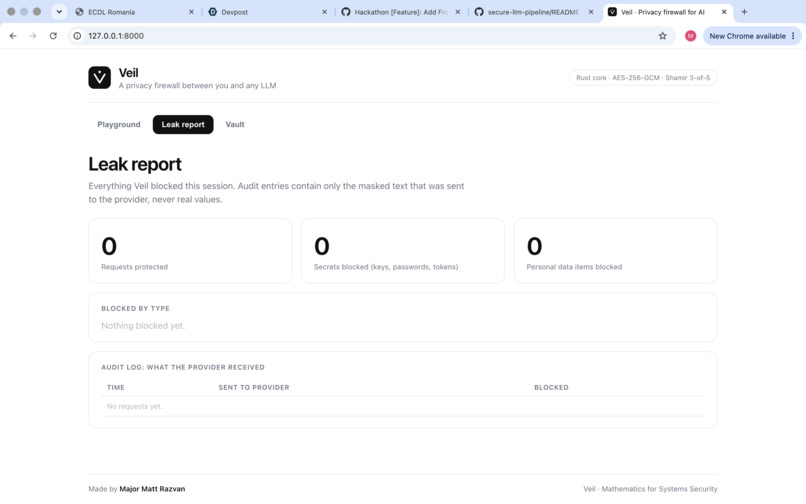Close the secure-llm-pipeline README tab
Viewport: 806px width, 504px height.
click(x=591, y=12)
